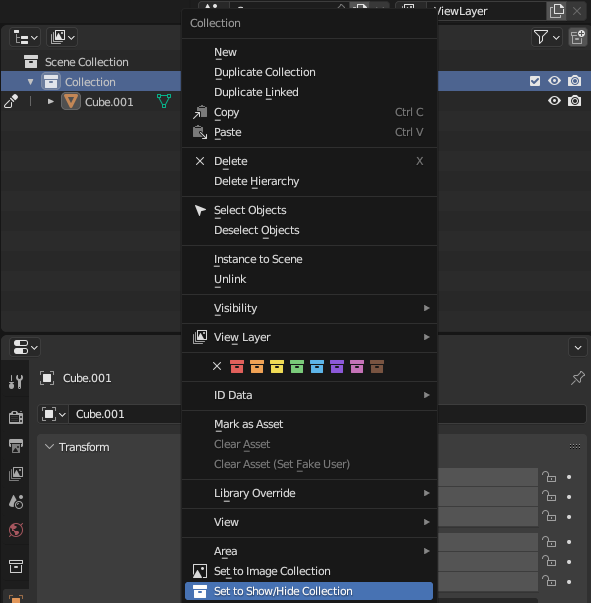Toggle the Collection exclude checkbox
591x603 pixels.
click(535, 81)
